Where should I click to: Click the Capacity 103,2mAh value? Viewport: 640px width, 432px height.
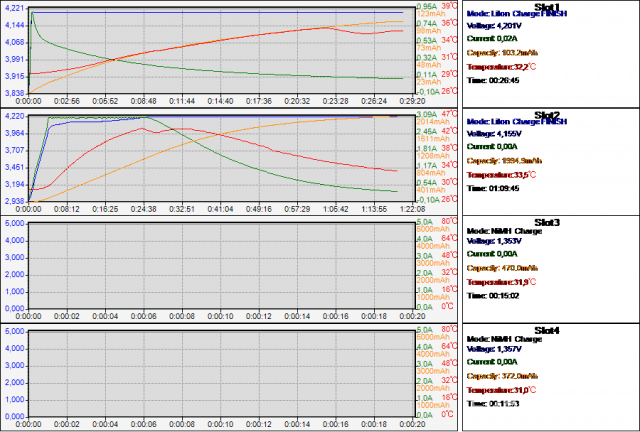point(502,53)
